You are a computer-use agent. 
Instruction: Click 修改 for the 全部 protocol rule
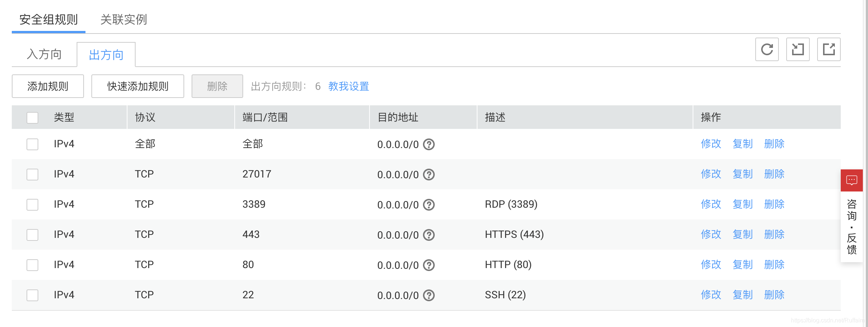[x=711, y=144]
